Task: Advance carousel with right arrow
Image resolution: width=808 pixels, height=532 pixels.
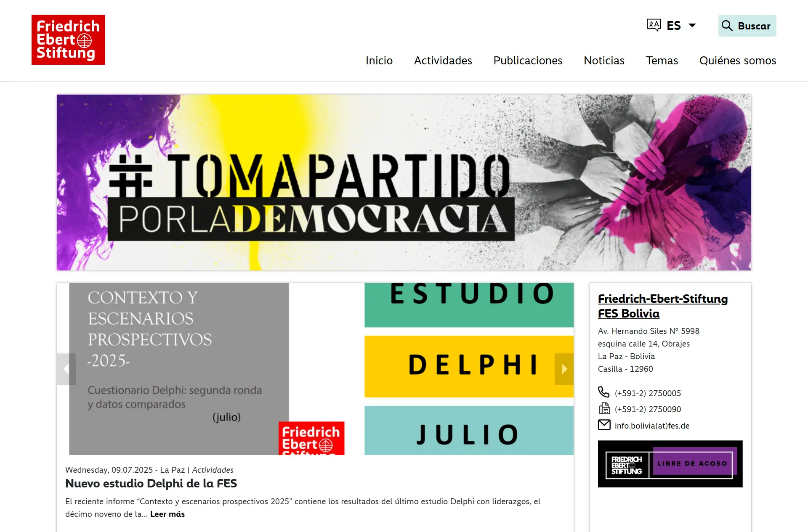Action: coord(564,369)
